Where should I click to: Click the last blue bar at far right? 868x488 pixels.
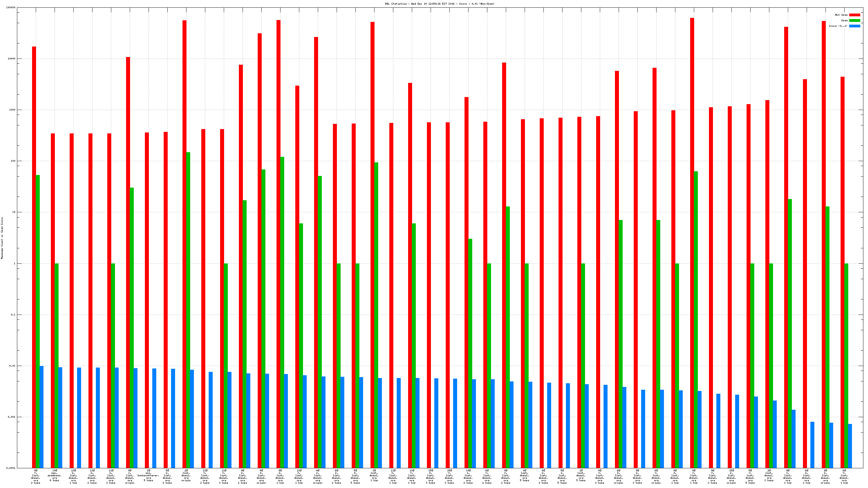coord(850,445)
